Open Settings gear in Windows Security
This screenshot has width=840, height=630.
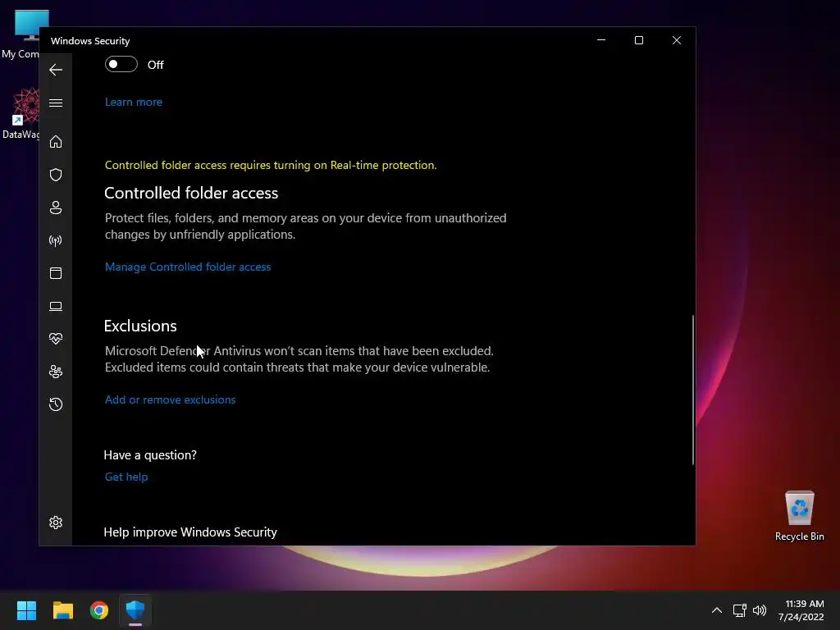(x=56, y=523)
